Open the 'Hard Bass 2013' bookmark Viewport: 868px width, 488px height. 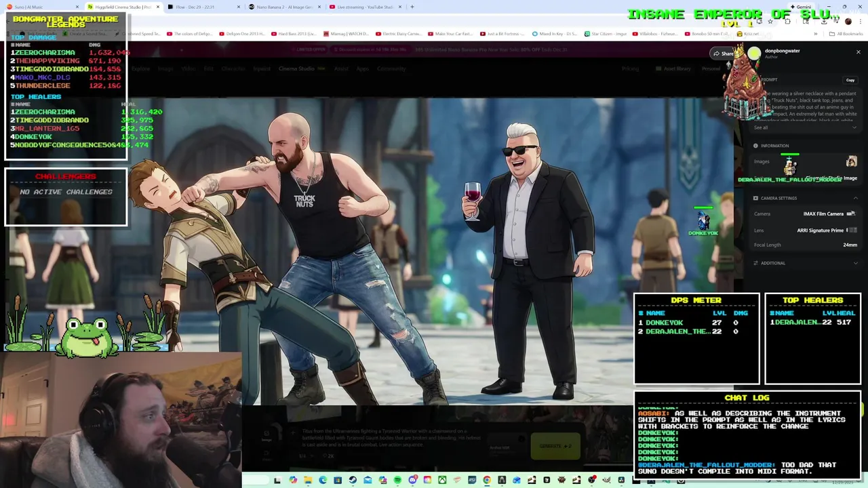(x=294, y=34)
